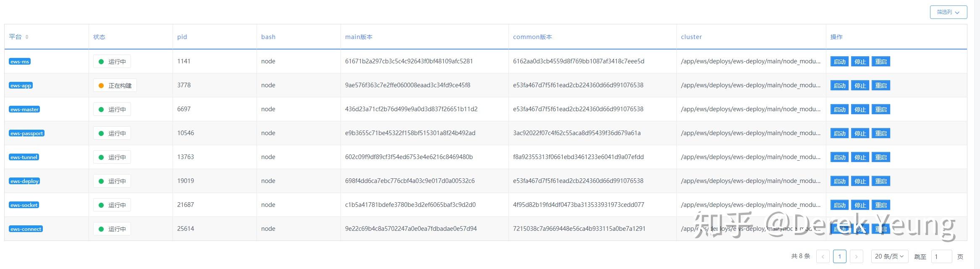Sort table by 平台 column sort icon
This screenshot has height=269, width=980.
pos(27,37)
